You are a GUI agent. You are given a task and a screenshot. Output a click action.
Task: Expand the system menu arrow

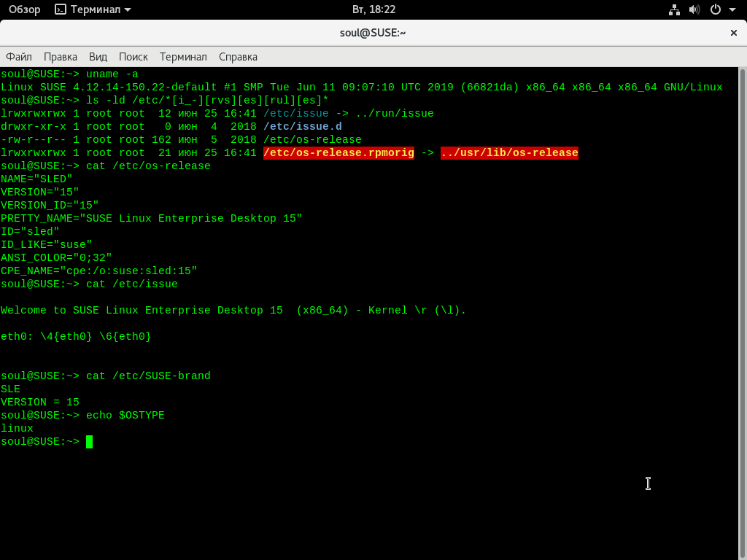732,9
